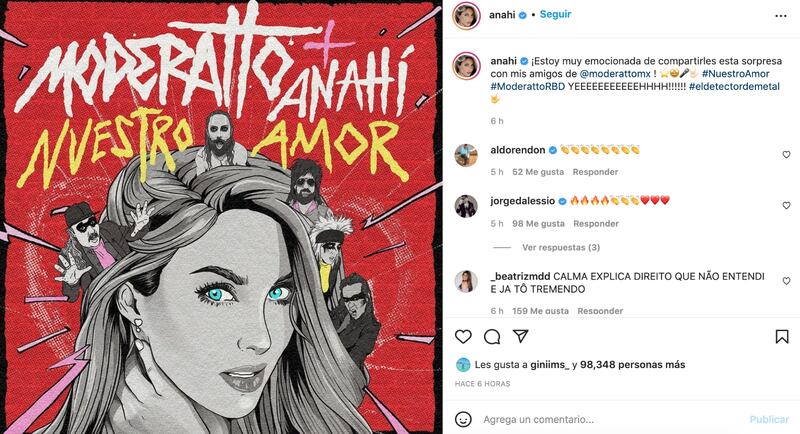Open the #NuestroAmor hashtag

pos(736,74)
